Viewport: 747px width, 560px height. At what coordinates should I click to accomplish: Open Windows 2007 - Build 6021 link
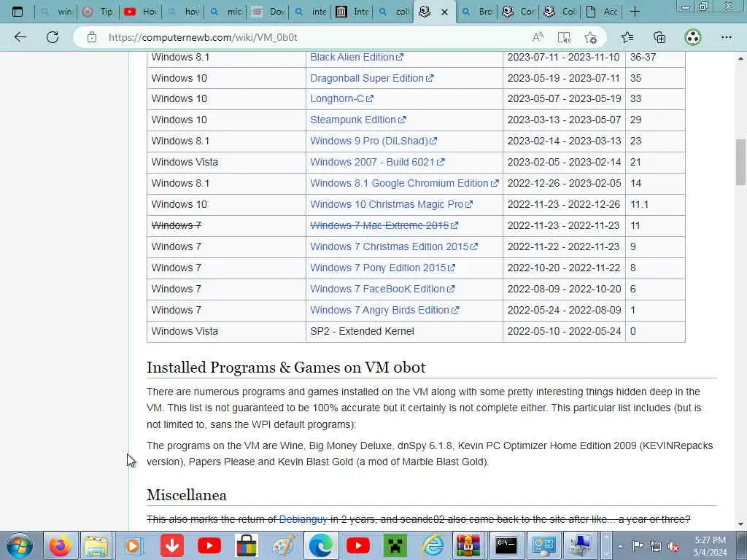[x=377, y=162]
